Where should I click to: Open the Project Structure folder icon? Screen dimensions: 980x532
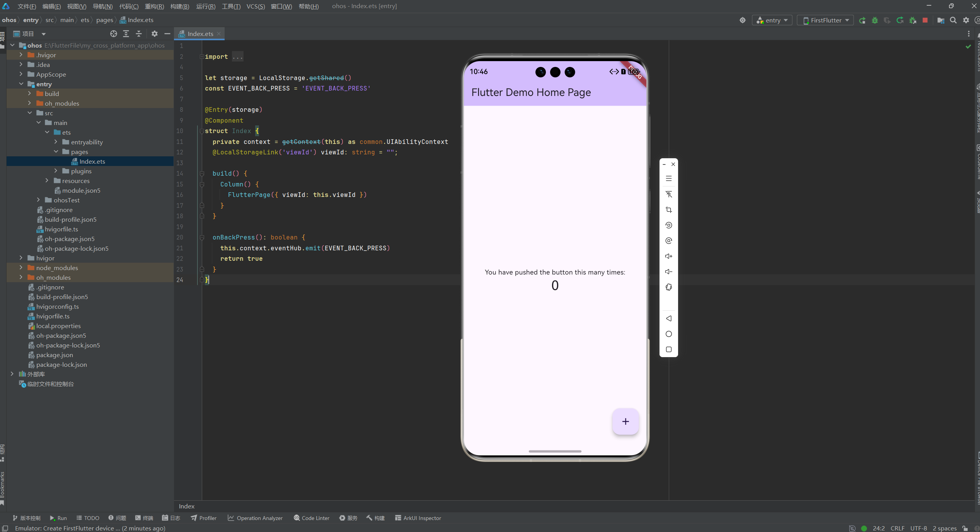[x=941, y=20]
